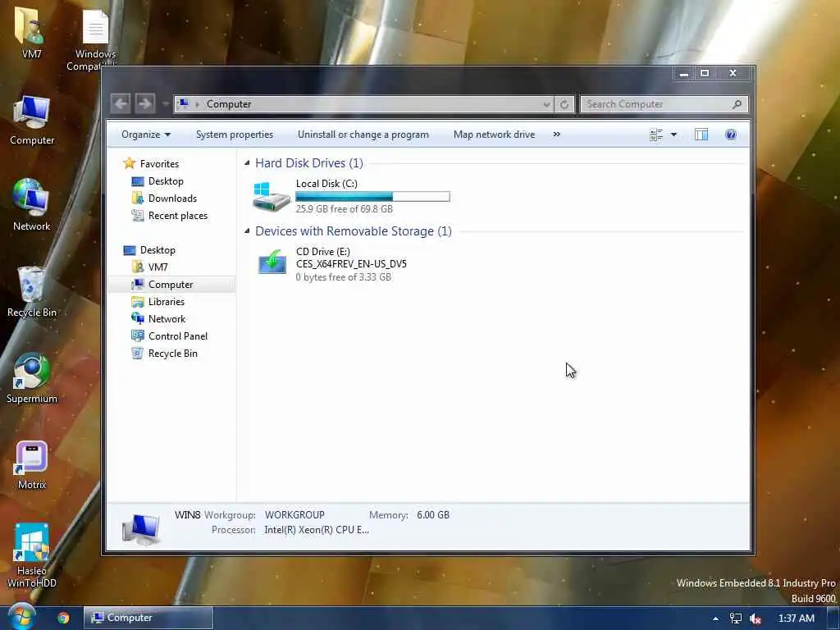The width and height of the screenshot is (840, 630).
Task: Select the Windows Compatibility text file icon
Action: [95, 39]
